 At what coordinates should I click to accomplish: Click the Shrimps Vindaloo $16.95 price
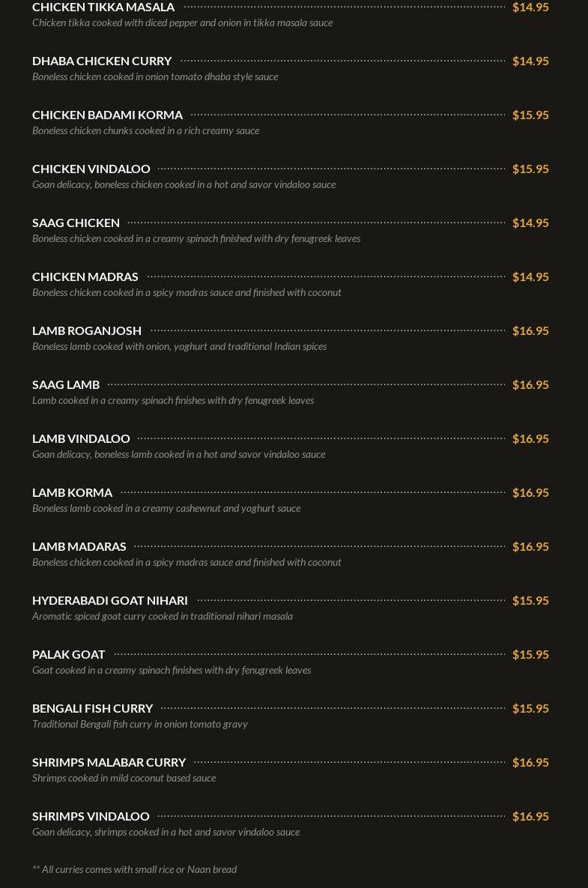click(530, 816)
